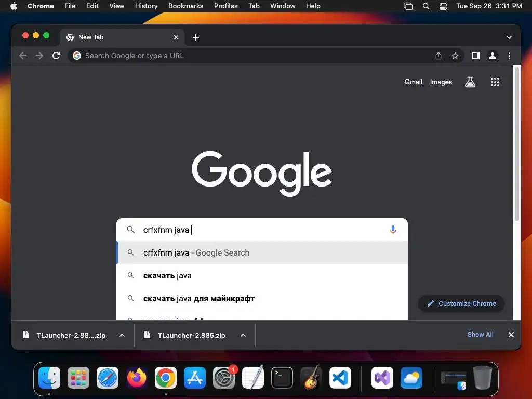Open App Store from the Dock

tap(195, 378)
